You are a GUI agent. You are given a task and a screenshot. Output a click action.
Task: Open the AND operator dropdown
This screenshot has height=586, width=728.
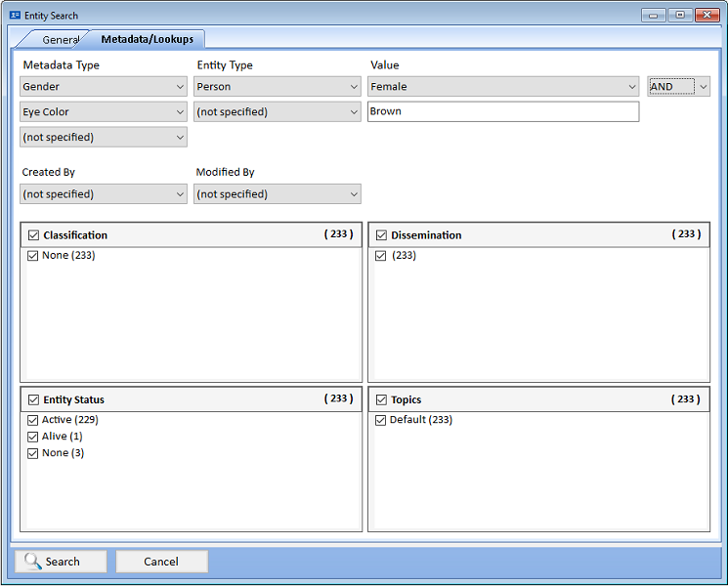coord(679,87)
